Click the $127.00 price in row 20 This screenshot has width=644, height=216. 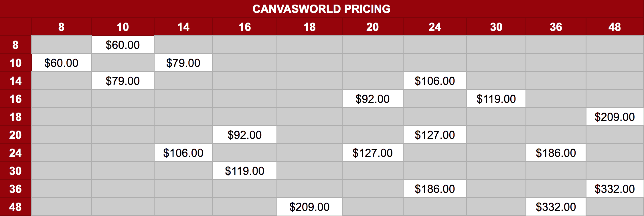point(434,135)
